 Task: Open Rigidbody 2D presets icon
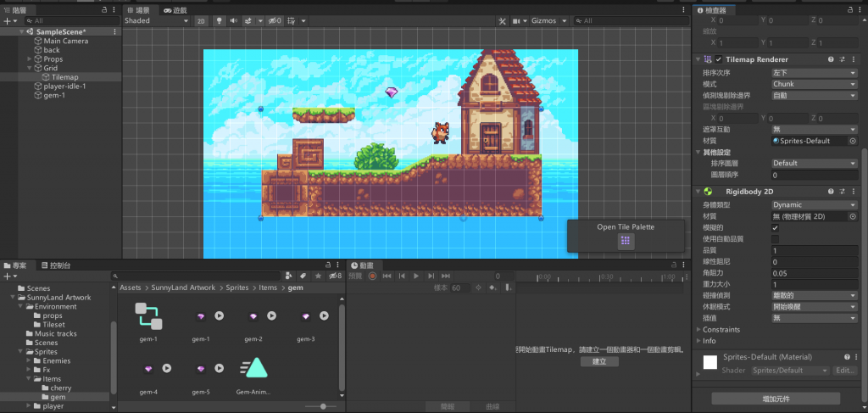click(x=842, y=192)
